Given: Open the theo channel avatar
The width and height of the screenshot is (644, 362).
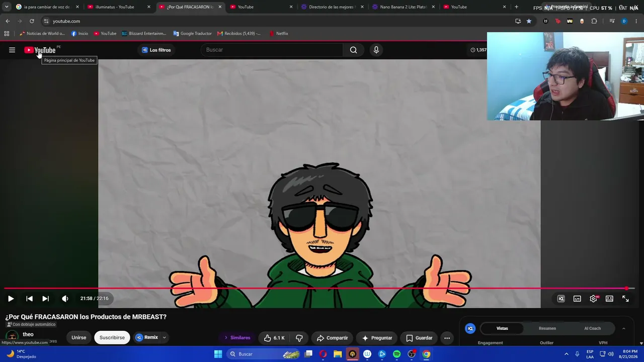Looking at the screenshot, I should click(x=12, y=337).
